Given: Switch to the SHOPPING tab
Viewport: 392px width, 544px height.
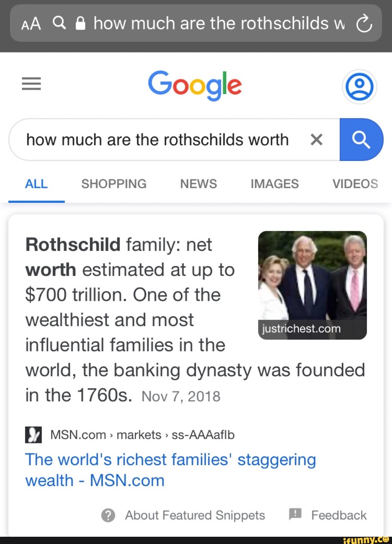Looking at the screenshot, I should point(114,184).
